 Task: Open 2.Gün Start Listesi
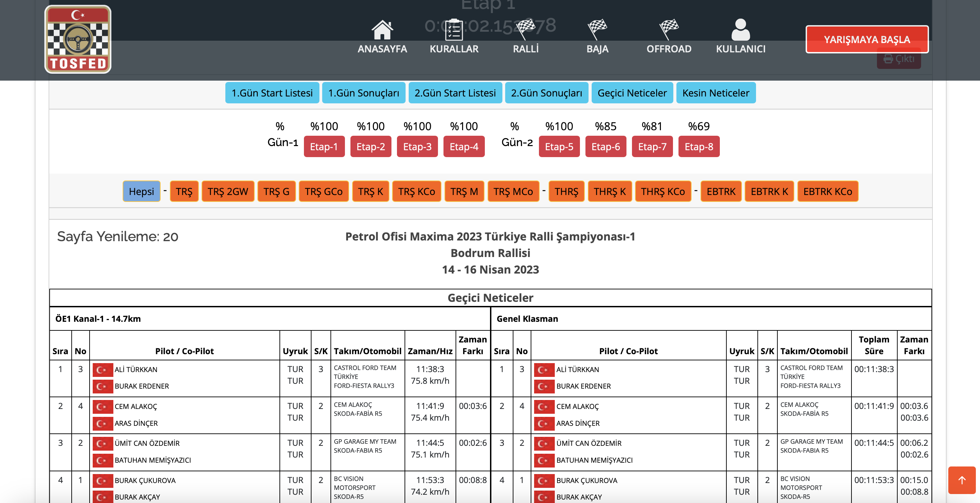coord(455,93)
